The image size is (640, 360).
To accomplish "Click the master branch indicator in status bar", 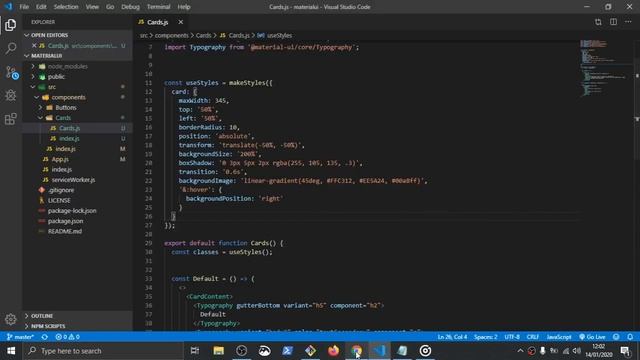I will point(20,337).
